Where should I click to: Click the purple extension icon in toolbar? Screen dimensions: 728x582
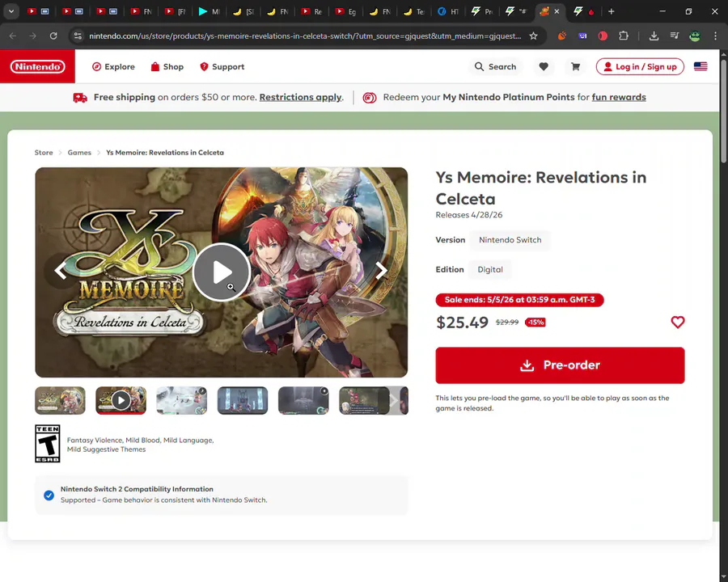click(x=582, y=36)
